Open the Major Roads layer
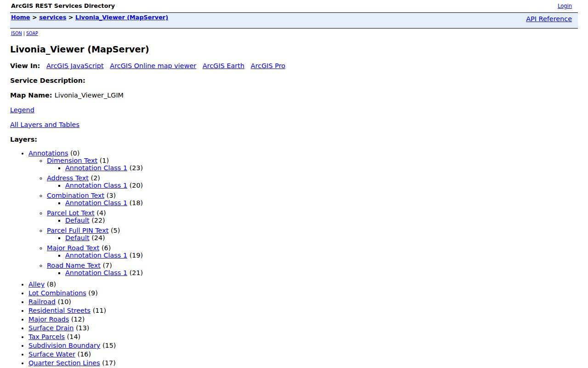Image resolution: width=588 pixels, height=368 pixels. pos(49,319)
